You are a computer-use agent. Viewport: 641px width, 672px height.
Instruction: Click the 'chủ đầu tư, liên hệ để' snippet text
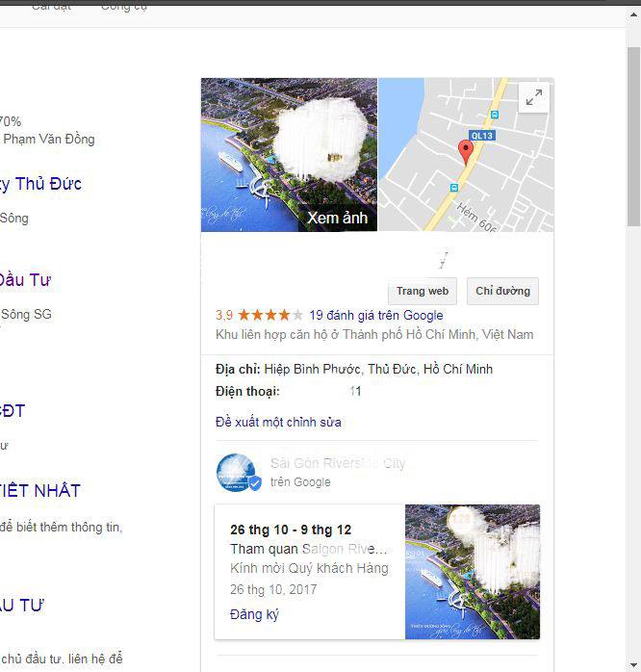(63, 659)
